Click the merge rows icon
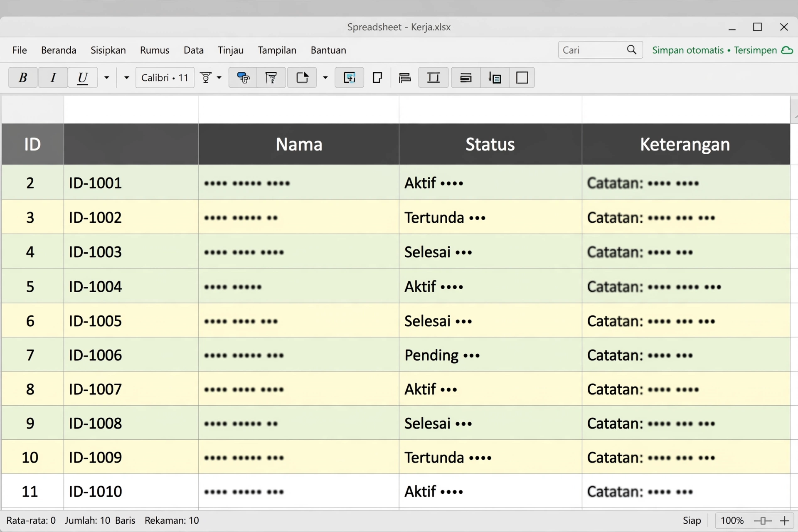This screenshot has width=798, height=532. click(466, 78)
